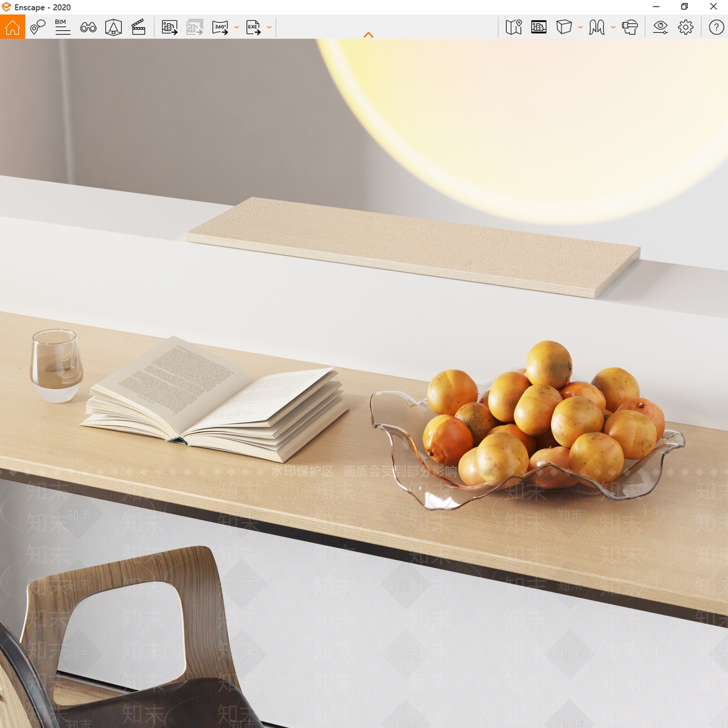728x728 pixels.
Task: Open the binoculars view management icon
Action: click(x=88, y=28)
